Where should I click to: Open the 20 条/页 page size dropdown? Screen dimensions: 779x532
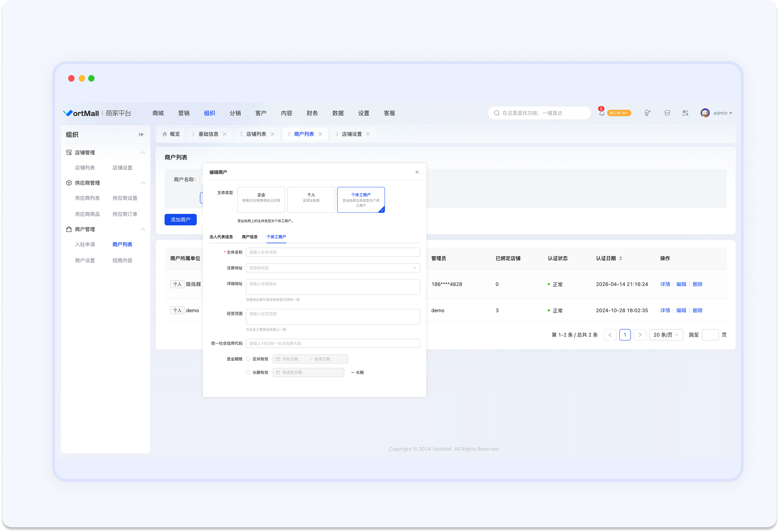click(x=666, y=335)
